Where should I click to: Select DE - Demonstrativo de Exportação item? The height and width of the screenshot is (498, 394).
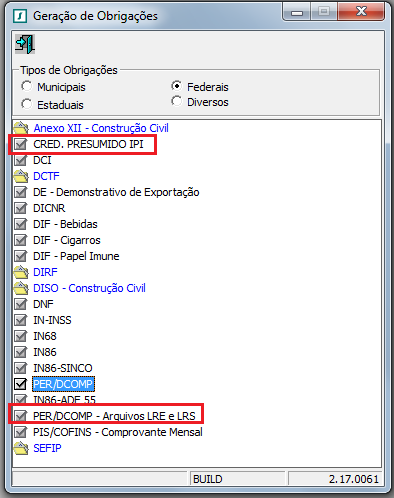coord(116,192)
